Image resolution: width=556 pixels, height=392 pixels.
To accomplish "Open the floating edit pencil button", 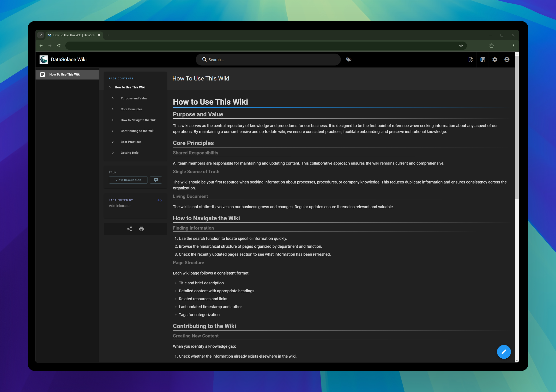I will click(x=504, y=352).
